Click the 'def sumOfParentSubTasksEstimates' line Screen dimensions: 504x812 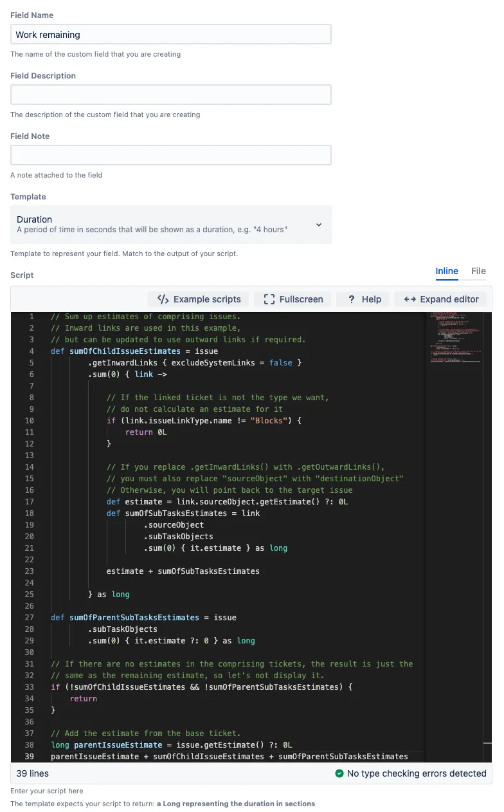pos(143,618)
